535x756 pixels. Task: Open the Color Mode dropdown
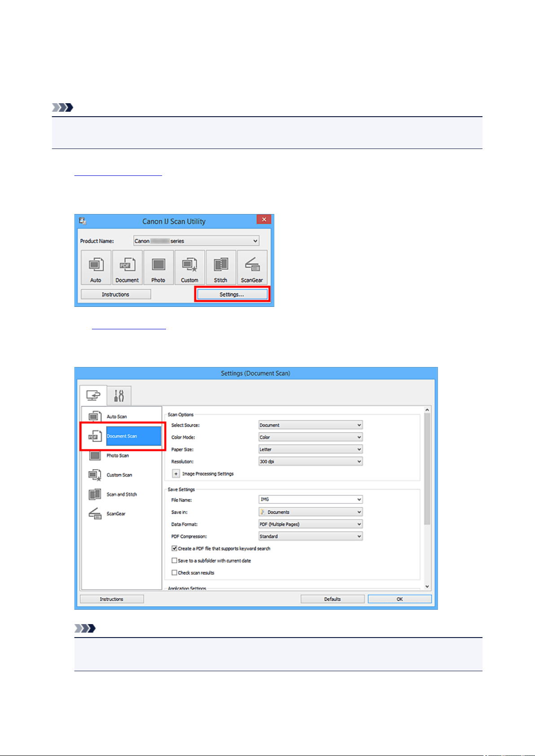311,437
